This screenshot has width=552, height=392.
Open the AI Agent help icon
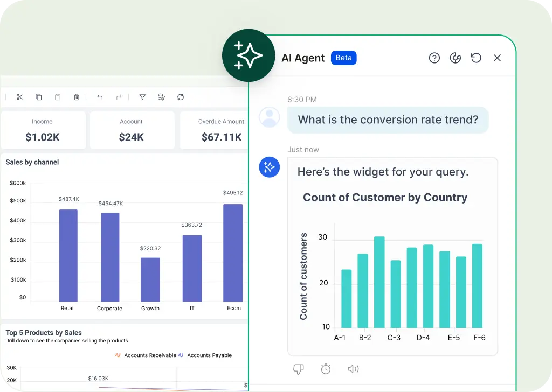click(434, 58)
